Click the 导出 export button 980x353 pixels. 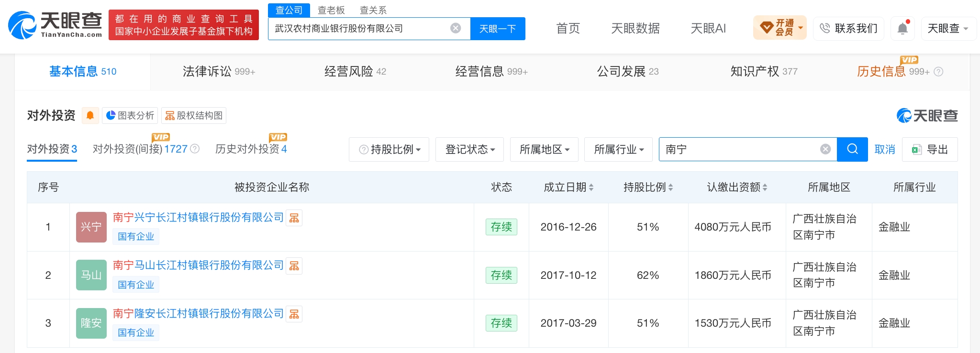(x=930, y=149)
